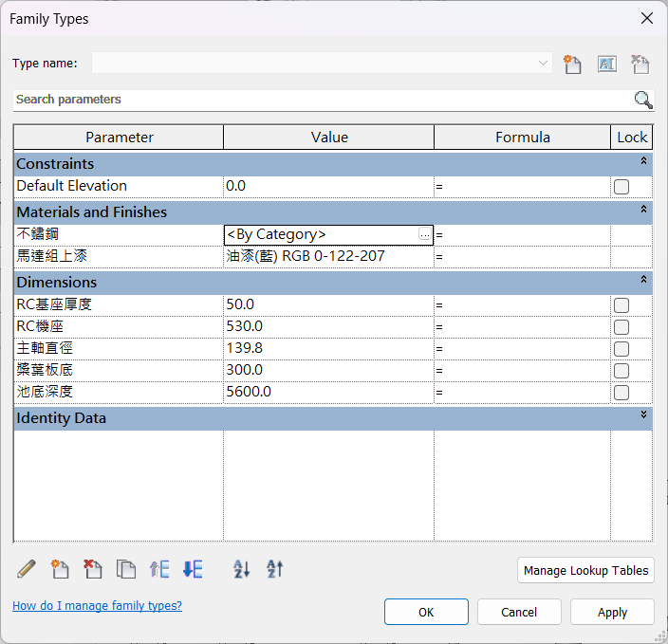Expand the Identity Data section
Image resolution: width=668 pixels, height=644 pixels.
click(644, 415)
